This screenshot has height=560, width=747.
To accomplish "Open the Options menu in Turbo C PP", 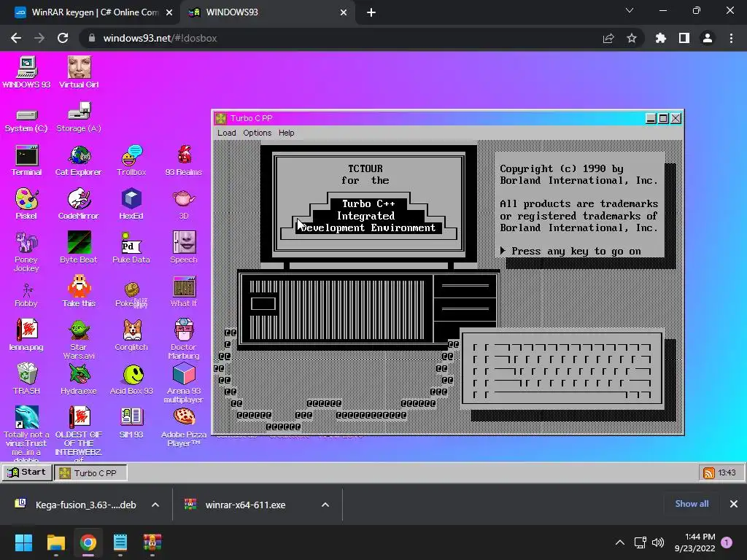I will click(x=258, y=133).
